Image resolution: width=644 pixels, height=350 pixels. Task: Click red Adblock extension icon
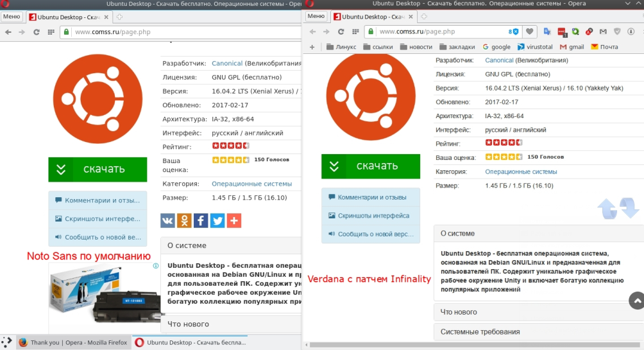click(x=589, y=31)
